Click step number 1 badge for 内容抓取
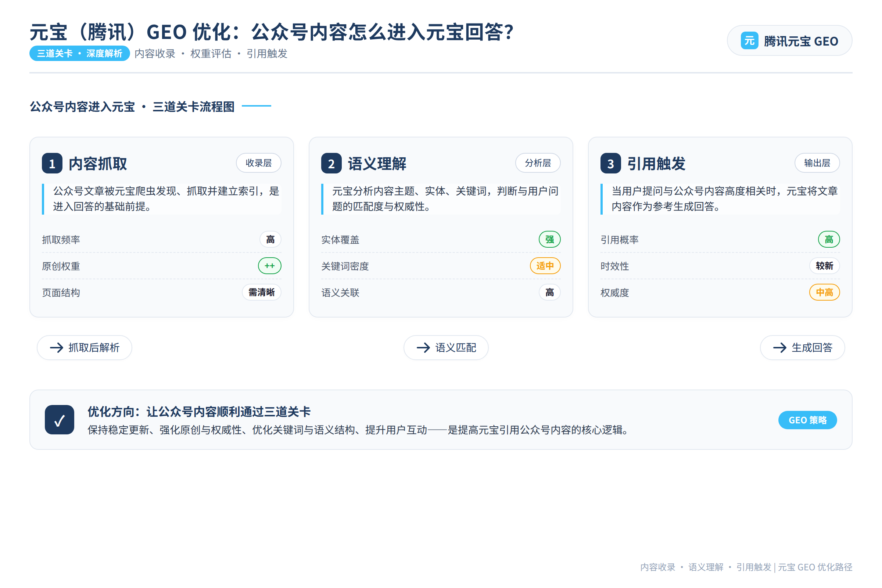 [x=52, y=163]
